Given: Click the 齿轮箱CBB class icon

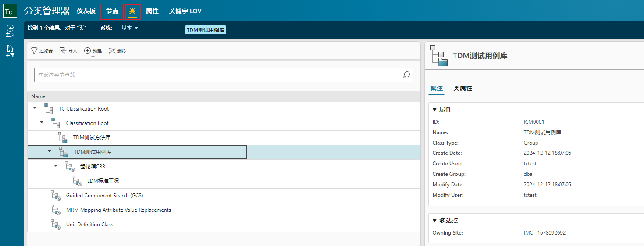Looking at the screenshot, I should (x=70, y=167).
